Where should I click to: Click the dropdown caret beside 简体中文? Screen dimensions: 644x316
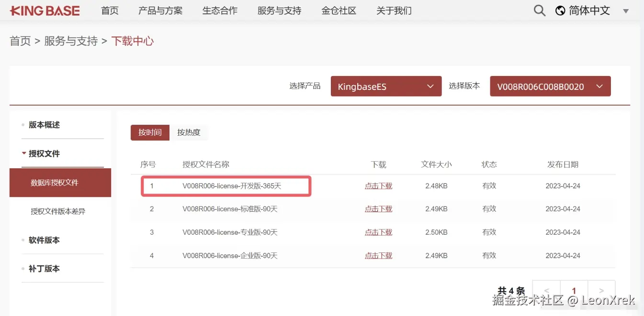coord(626,11)
